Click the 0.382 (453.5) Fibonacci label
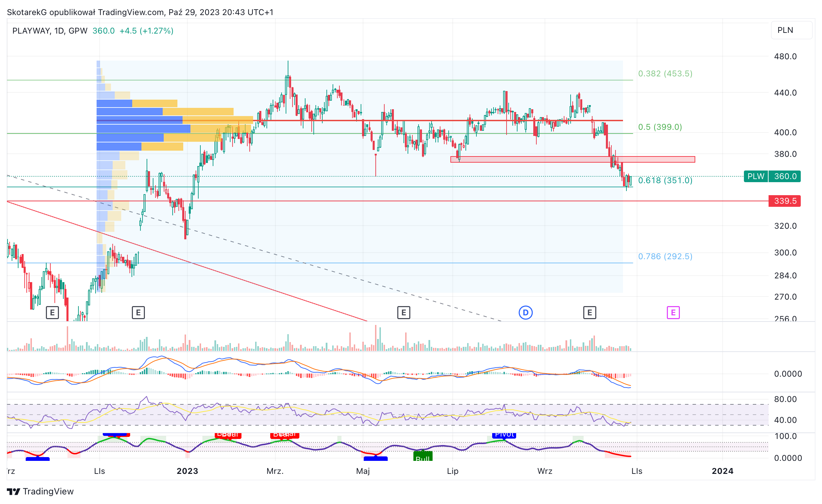 pyautogui.click(x=665, y=74)
